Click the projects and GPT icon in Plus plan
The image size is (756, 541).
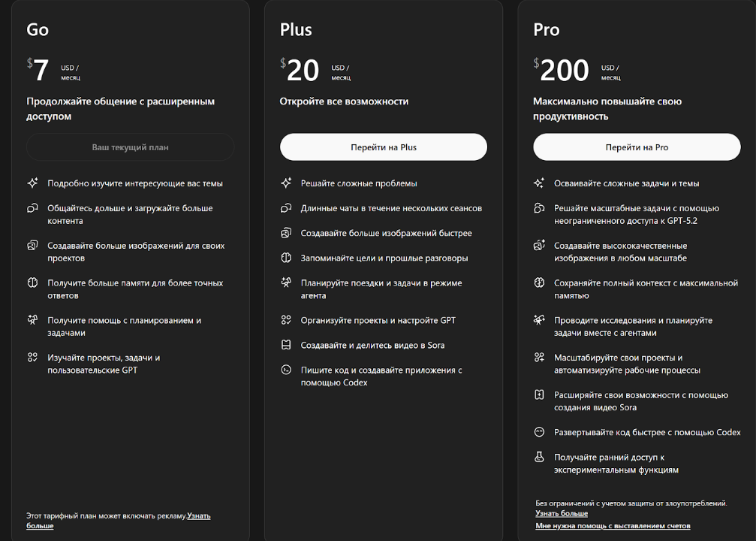286,320
